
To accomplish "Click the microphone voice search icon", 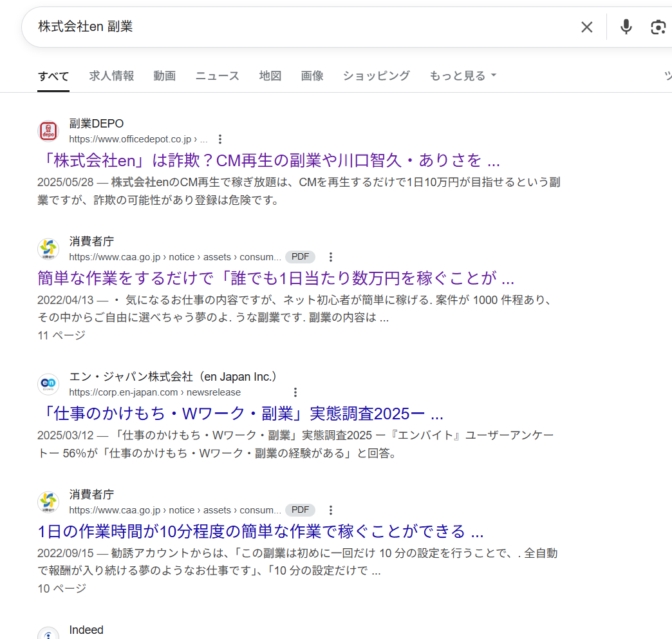I will pos(625,27).
